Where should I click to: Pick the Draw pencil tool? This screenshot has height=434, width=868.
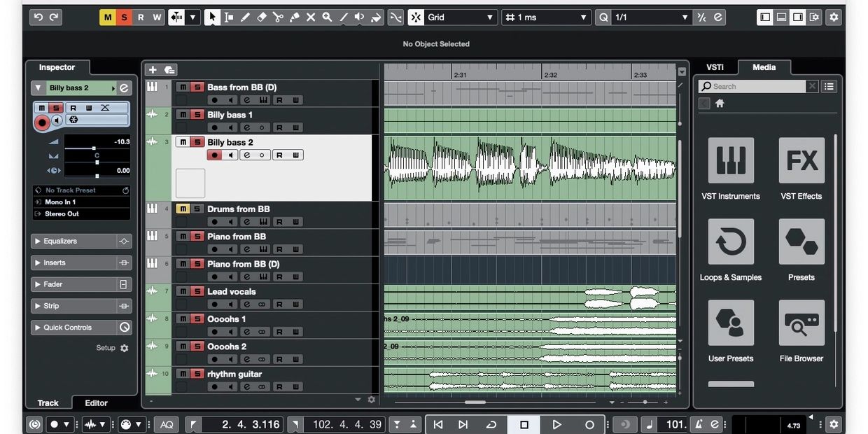(245, 17)
